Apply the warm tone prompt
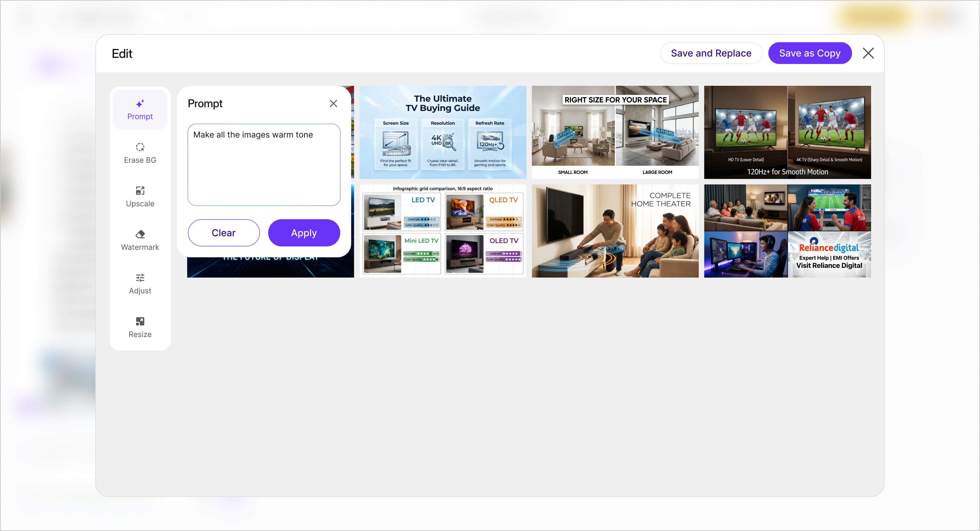Image resolution: width=980 pixels, height=531 pixels. [304, 232]
